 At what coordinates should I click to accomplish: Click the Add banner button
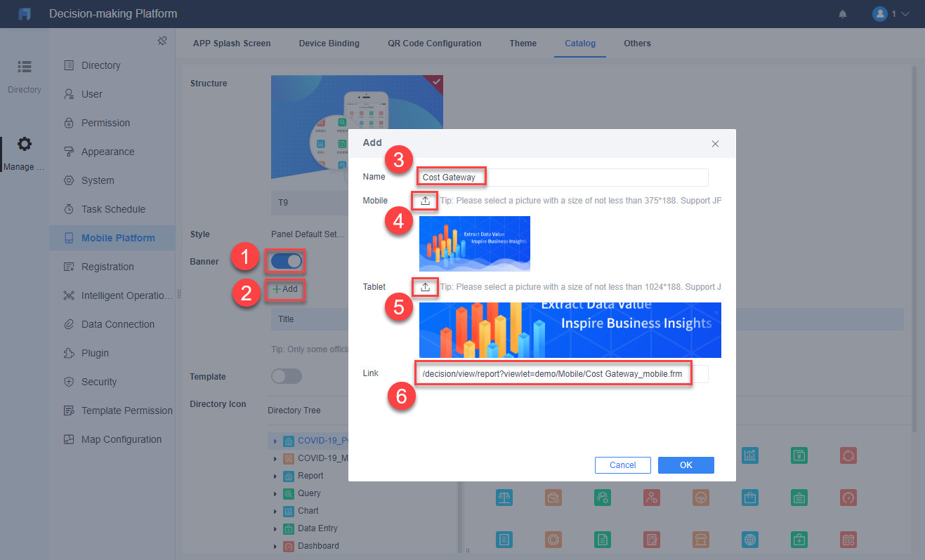pos(285,289)
